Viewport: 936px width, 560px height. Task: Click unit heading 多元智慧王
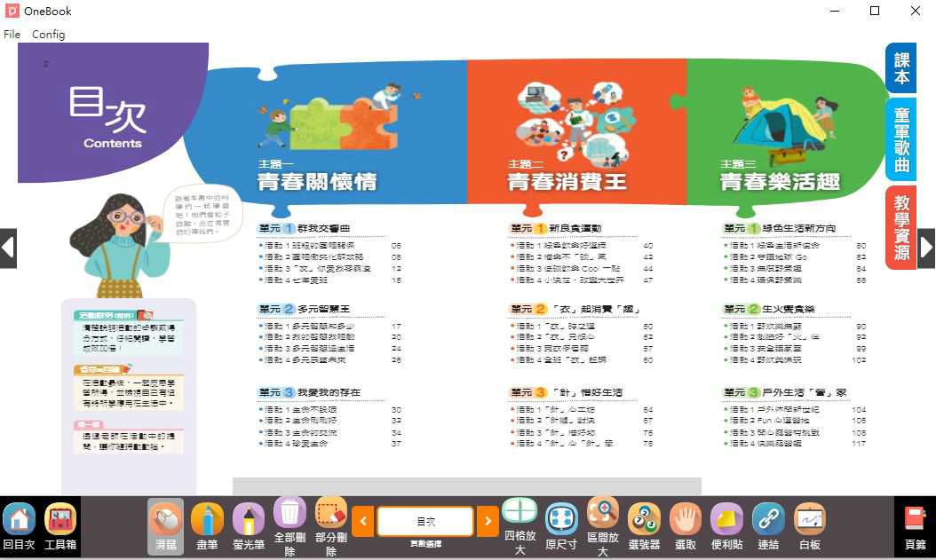pos(323,309)
